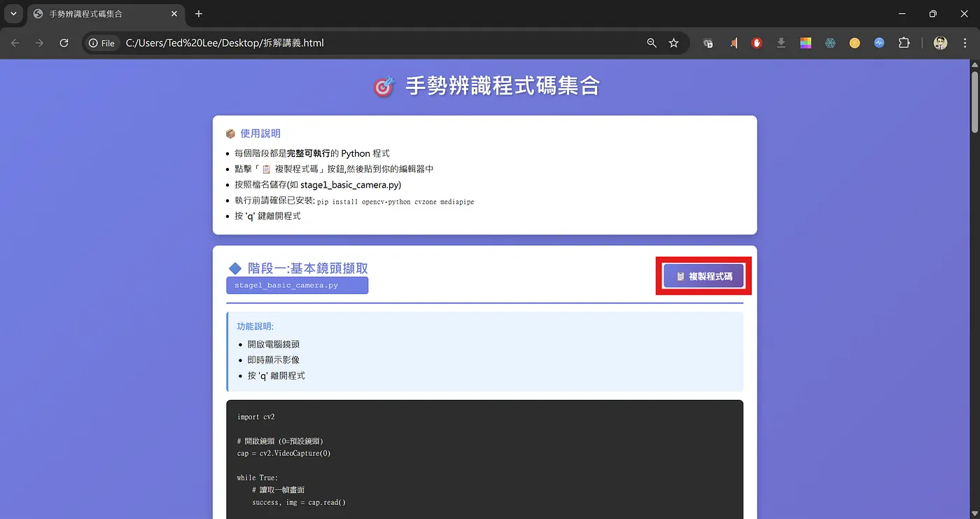
Task: Reload the page with the refresh icon
Action: 64,43
